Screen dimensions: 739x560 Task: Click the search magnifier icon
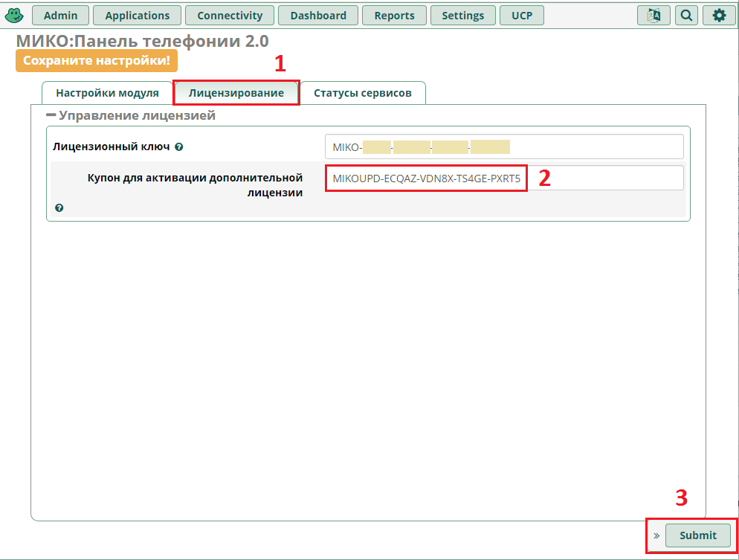pos(686,15)
